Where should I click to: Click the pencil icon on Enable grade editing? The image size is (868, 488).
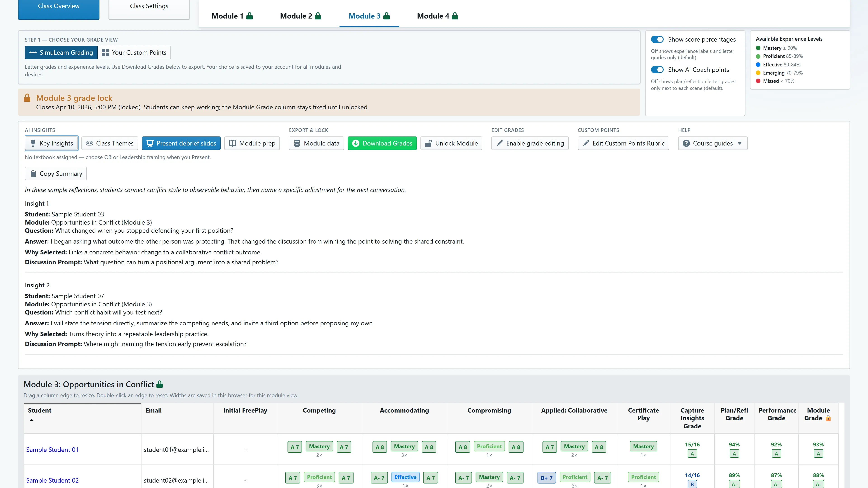point(499,143)
